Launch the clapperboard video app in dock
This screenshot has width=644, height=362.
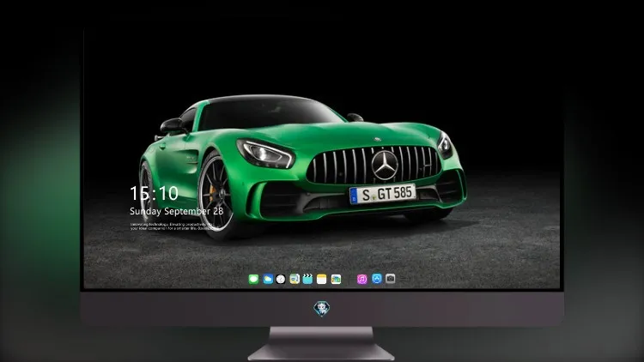coord(307,279)
